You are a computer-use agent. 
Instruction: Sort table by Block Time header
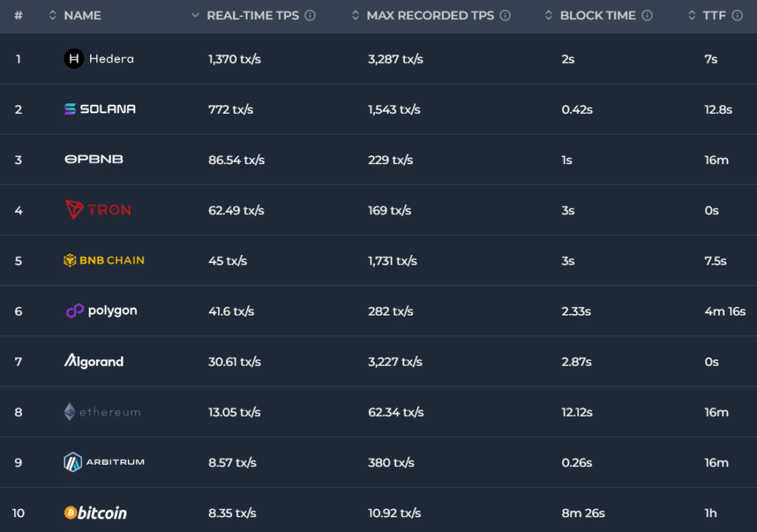(x=597, y=16)
